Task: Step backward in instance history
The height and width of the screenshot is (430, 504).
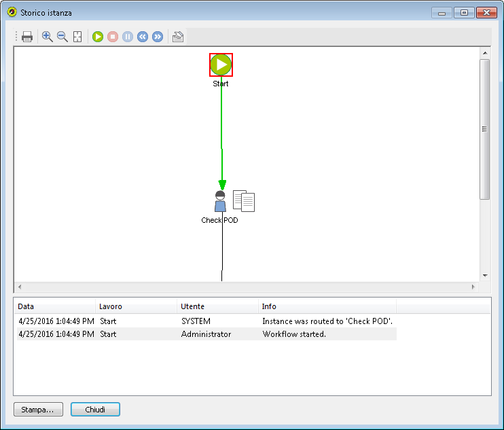Action: tap(143, 37)
